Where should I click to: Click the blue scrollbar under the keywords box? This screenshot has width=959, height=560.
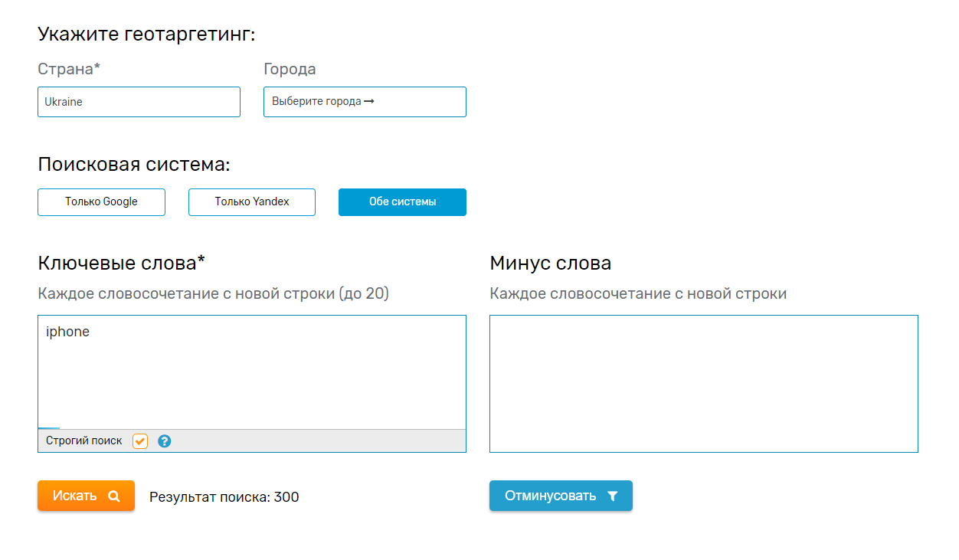tap(49, 429)
